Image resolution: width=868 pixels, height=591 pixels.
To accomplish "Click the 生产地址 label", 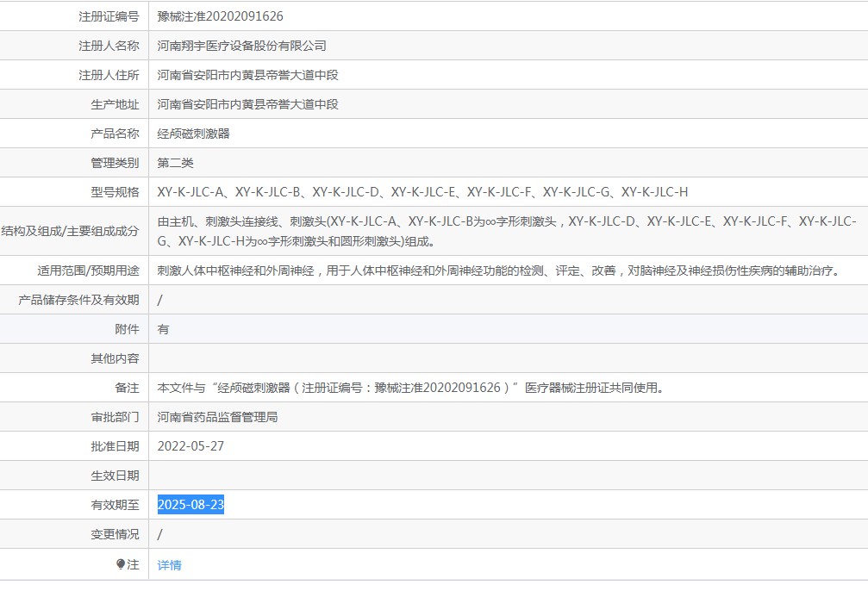I will [116, 104].
